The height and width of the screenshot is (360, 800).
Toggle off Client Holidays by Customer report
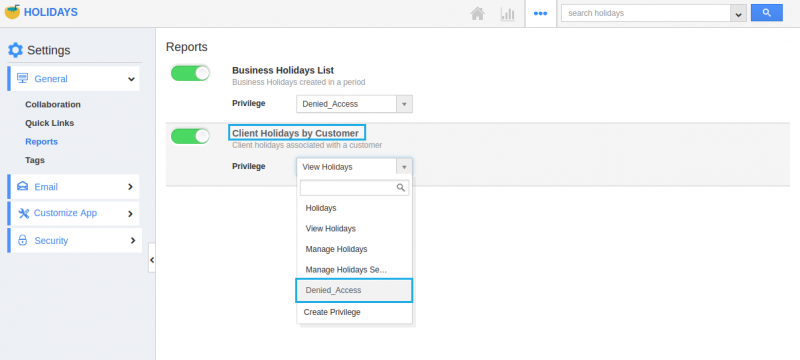point(190,137)
